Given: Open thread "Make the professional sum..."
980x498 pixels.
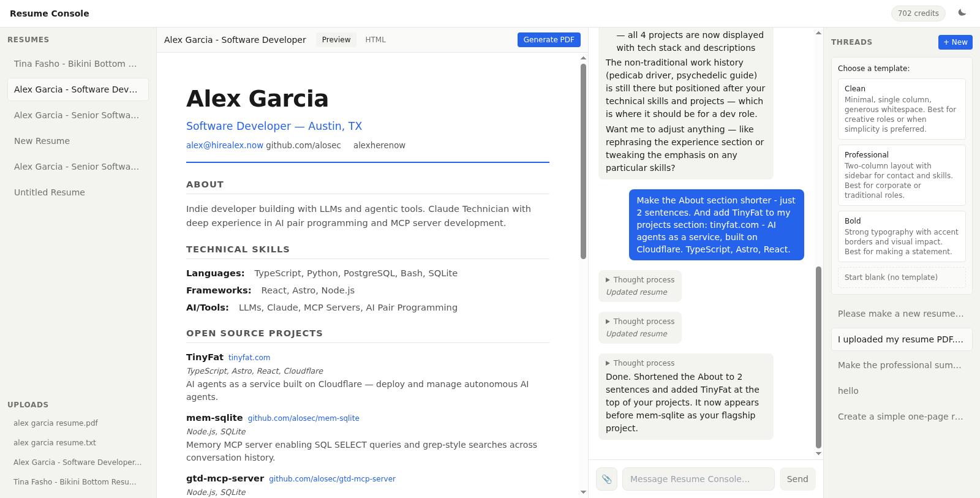Looking at the screenshot, I should [x=902, y=365].
